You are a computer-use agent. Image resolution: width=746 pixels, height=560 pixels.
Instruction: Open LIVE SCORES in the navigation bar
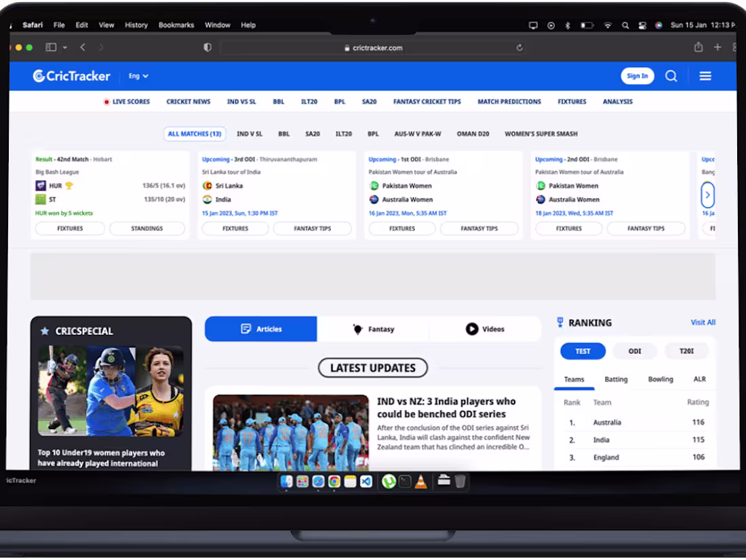(127, 102)
